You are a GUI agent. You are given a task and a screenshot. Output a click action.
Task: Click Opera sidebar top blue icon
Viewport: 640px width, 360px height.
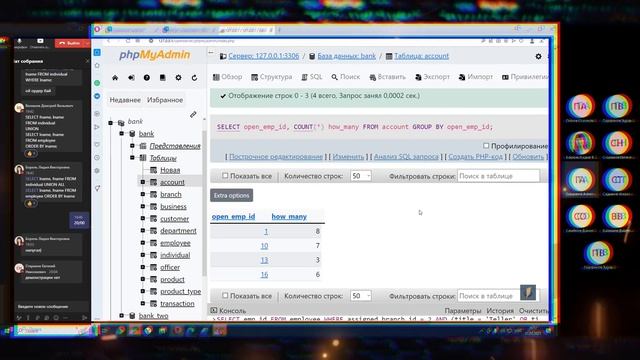(x=97, y=52)
